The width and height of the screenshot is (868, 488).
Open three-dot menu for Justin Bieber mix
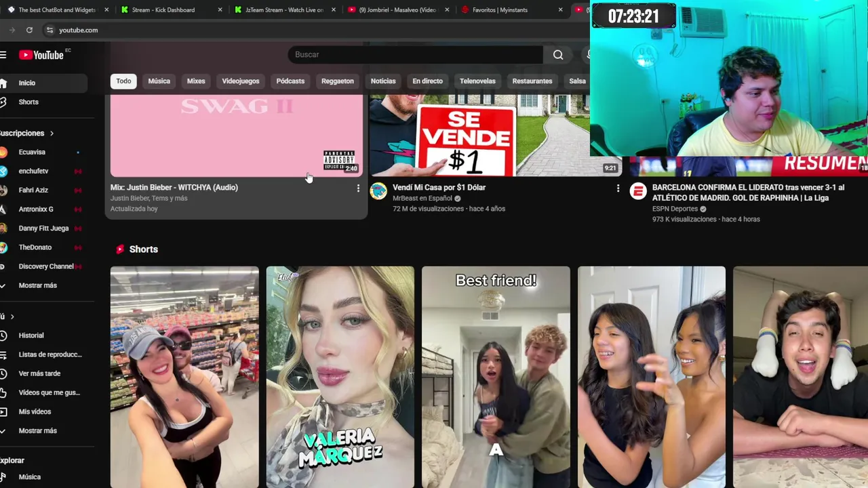tap(358, 188)
